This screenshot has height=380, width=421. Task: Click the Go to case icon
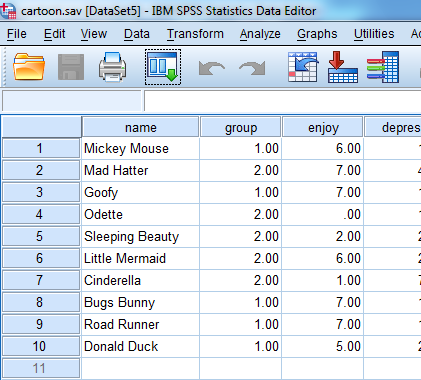point(303,67)
